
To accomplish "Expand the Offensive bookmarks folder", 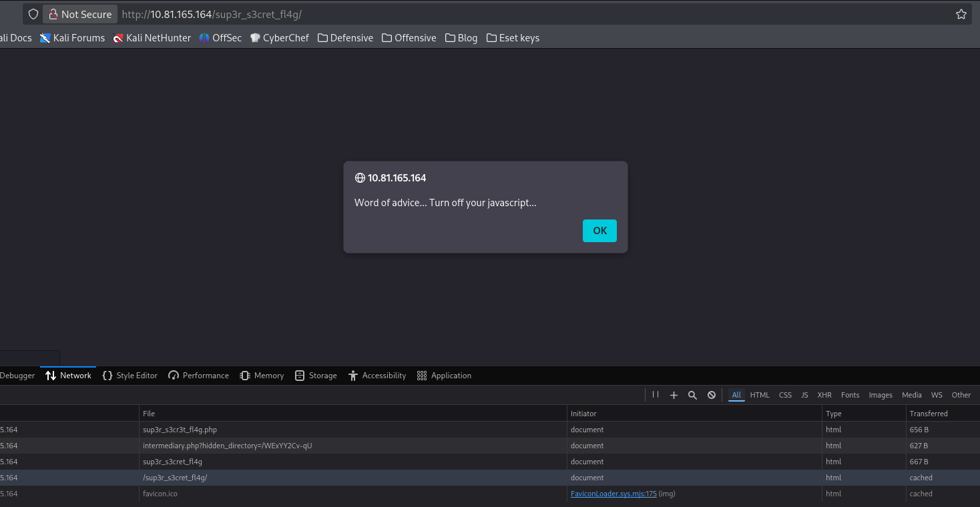I will click(409, 38).
